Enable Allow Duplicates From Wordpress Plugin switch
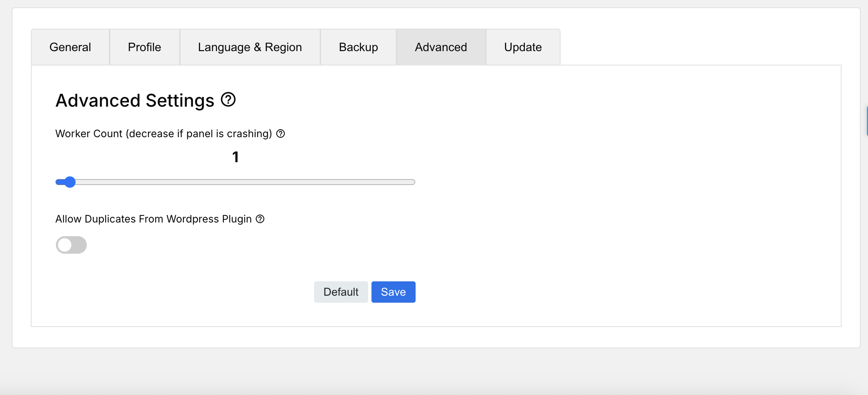The width and height of the screenshot is (868, 395). [71, 245]
